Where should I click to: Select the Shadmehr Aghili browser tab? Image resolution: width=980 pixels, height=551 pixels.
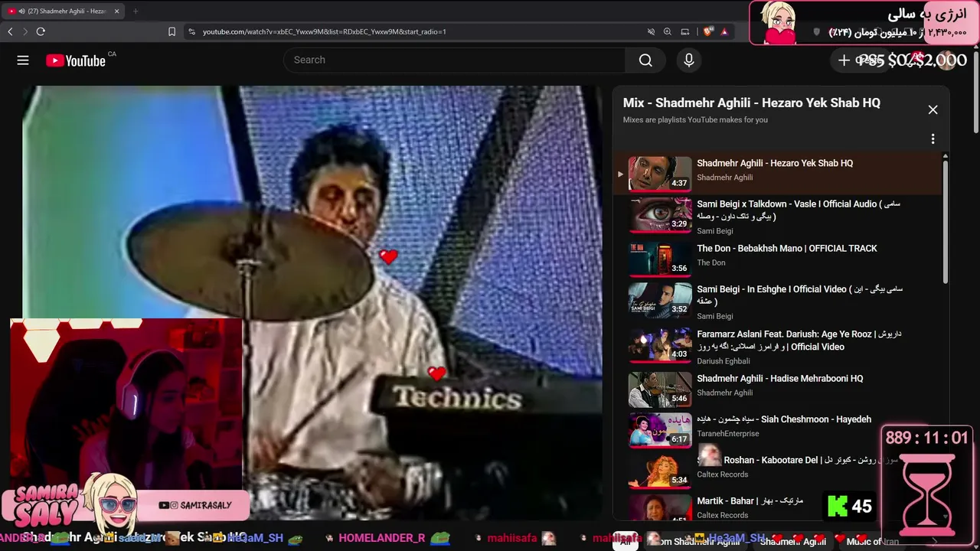tap(64, 11)
